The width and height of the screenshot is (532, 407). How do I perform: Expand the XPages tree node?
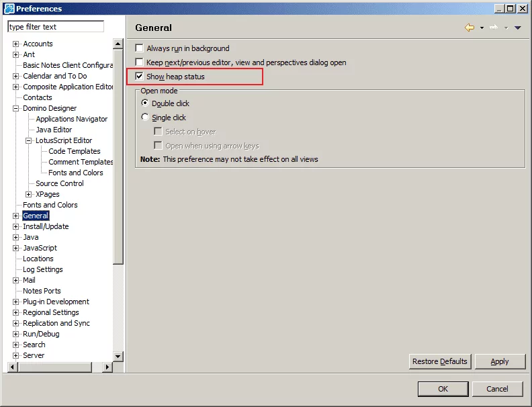[29, 194]
